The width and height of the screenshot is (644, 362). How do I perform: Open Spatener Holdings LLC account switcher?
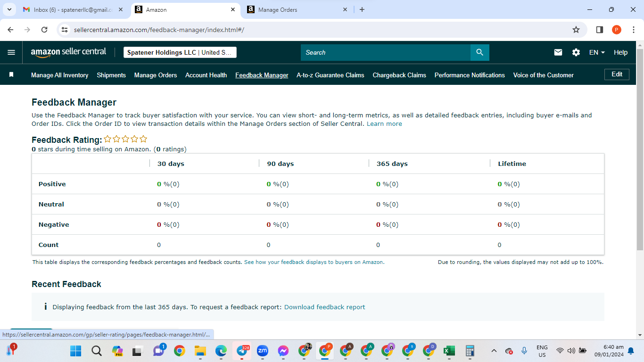(x=180, y=52)
